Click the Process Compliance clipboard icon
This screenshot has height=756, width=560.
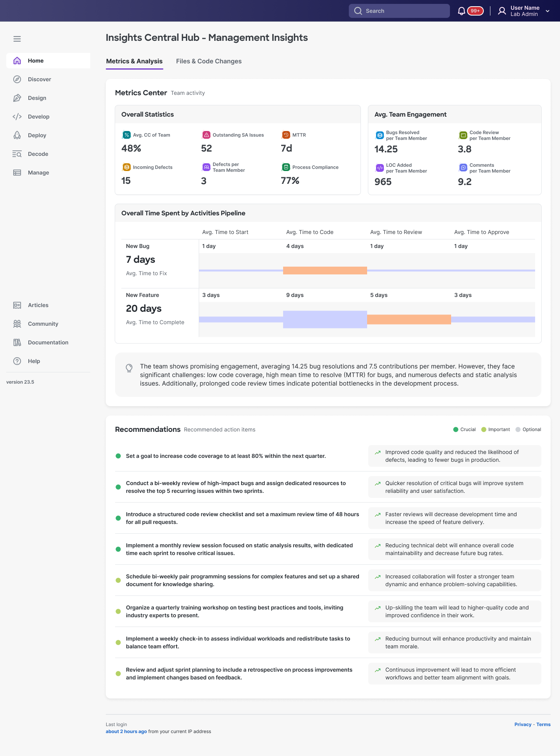pos(286,167)
